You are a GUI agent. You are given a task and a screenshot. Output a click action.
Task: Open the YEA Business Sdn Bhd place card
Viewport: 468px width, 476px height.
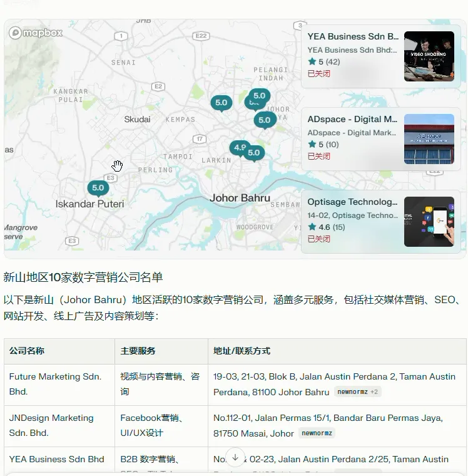[x=381, y=56]
